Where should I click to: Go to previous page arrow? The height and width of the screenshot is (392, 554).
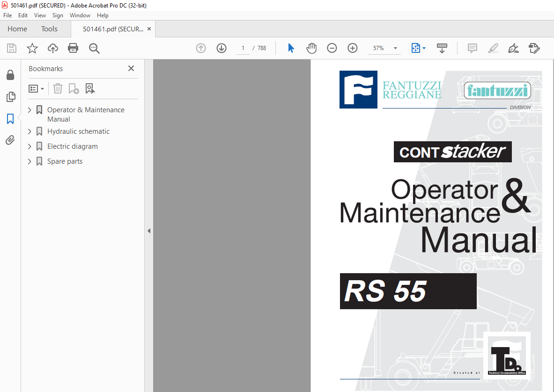tap(201, 48)
